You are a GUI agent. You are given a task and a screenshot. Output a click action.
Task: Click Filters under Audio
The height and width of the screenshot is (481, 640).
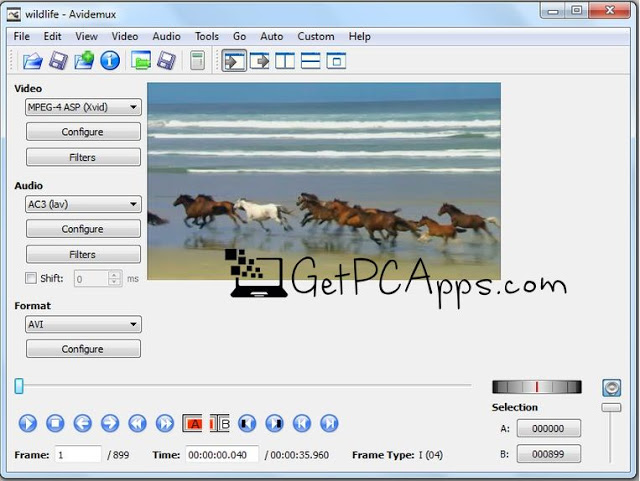click(x=83, y=254)
